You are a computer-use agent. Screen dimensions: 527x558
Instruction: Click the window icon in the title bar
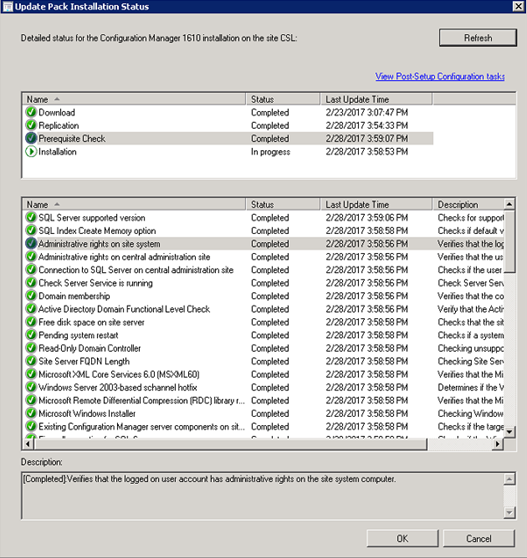click(x=7, y=6)
